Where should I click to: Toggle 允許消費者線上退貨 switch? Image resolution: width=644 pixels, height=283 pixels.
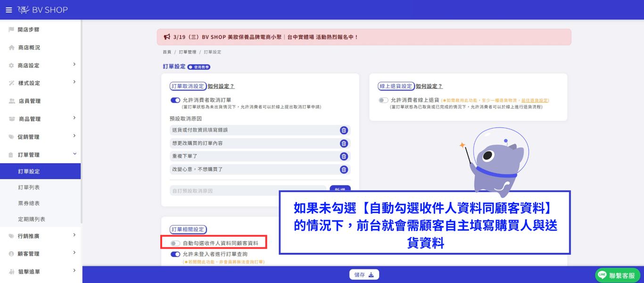click(383, 100)
